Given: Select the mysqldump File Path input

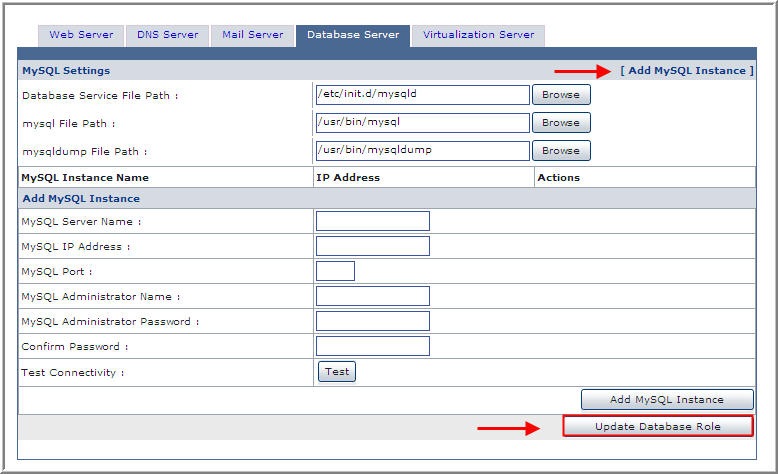Looking at the screenshot, I should click(x=422, y=151).
